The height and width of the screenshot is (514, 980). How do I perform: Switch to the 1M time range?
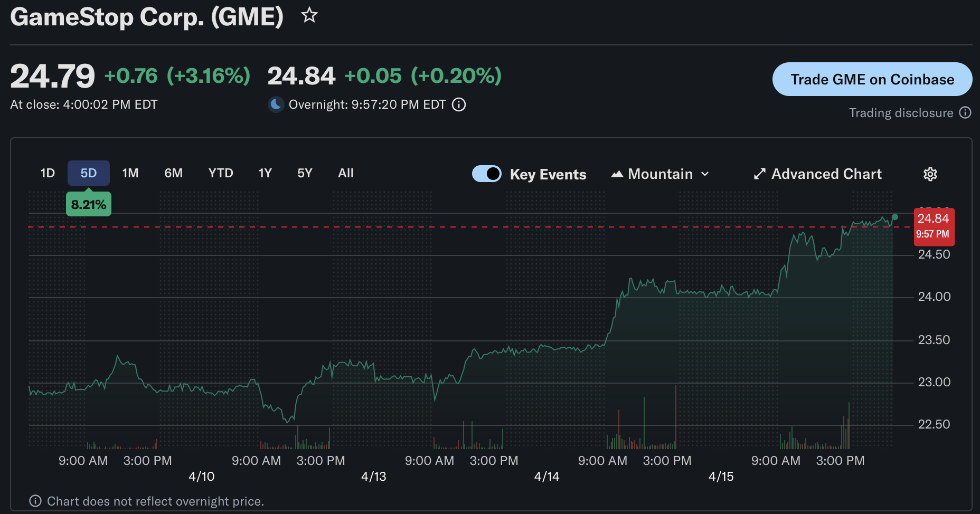tap(130, 173)
